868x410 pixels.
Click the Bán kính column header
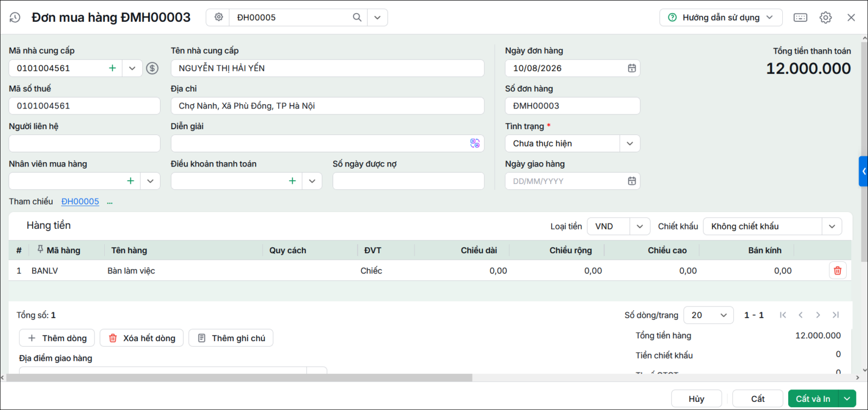765,251
